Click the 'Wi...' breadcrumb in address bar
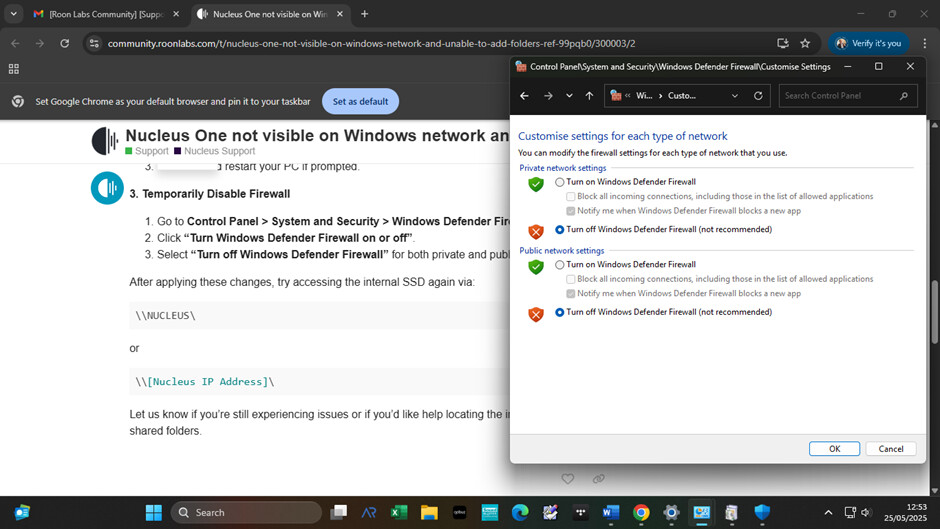This screenshot has width=940, height=529. tap(644, 96)
